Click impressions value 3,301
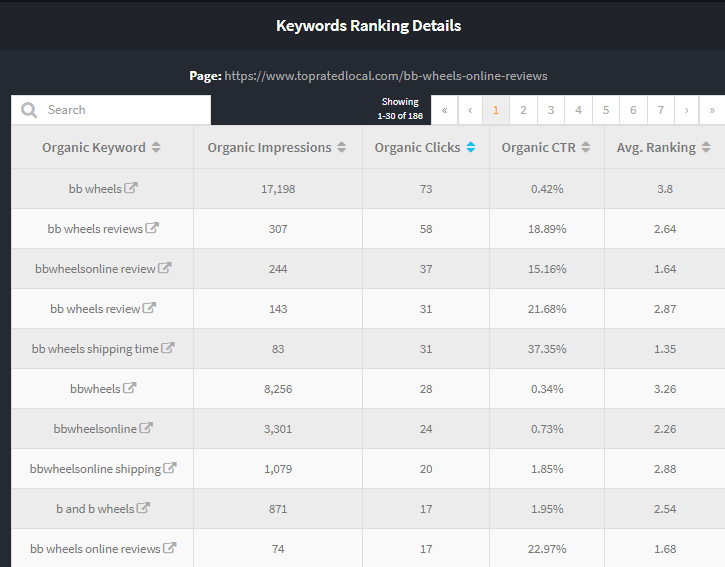 278,429
